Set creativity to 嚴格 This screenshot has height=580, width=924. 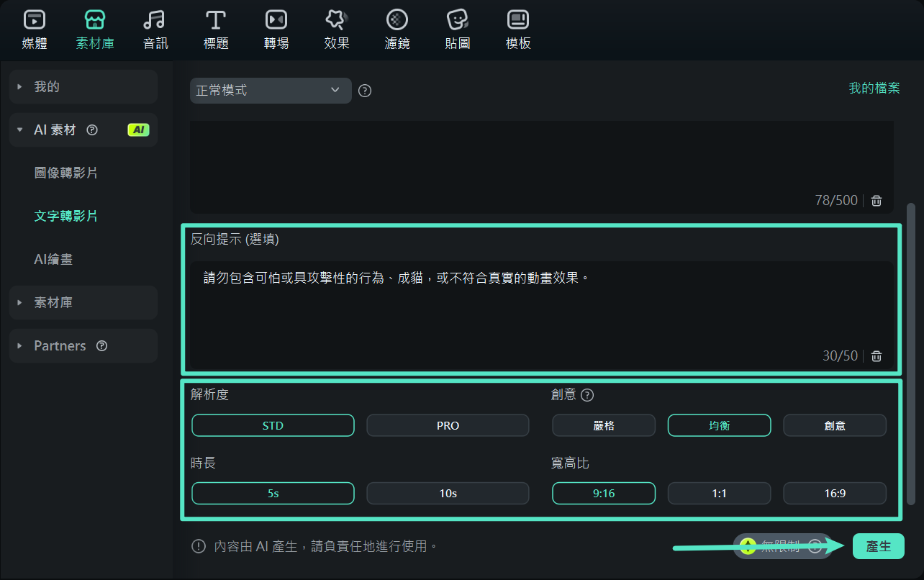pos(604,425)
